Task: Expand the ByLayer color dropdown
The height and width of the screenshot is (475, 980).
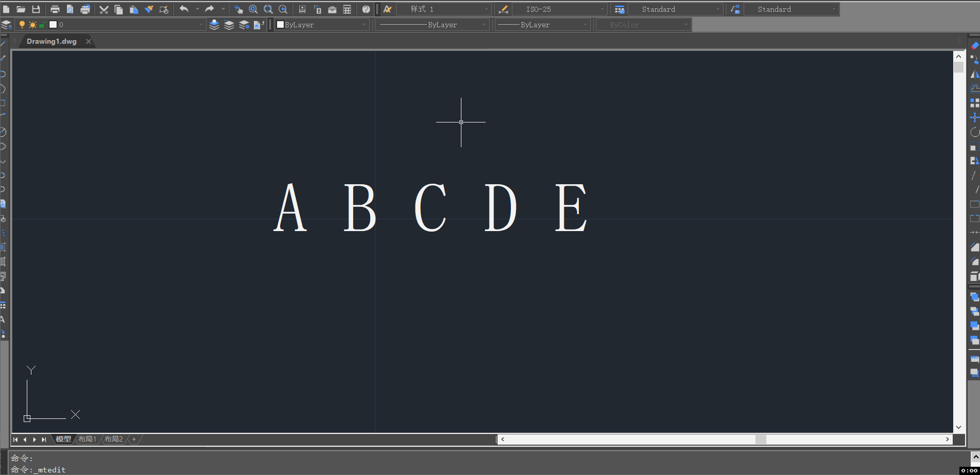Action: point(322,25)
